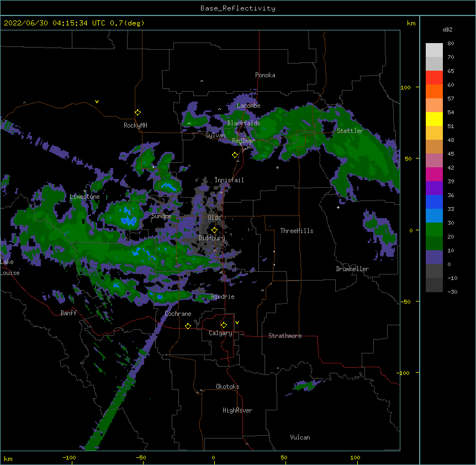Click the white asterisk east of Innisfail
This screenshot has width=476, height=465.
tap(277, 167)
